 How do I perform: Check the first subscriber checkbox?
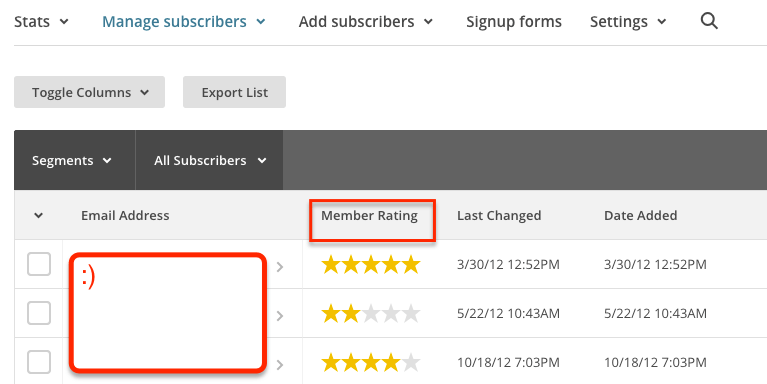coord(39,264)
